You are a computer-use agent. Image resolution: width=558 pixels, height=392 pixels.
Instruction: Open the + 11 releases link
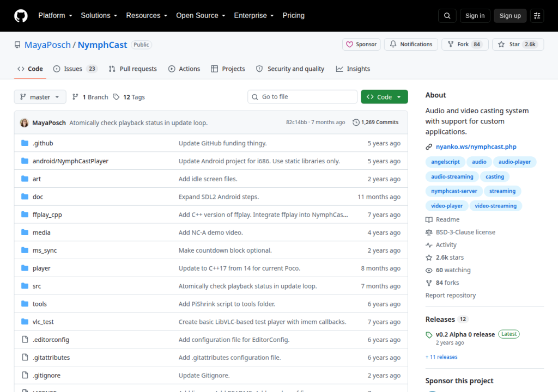tap(441, 357)
